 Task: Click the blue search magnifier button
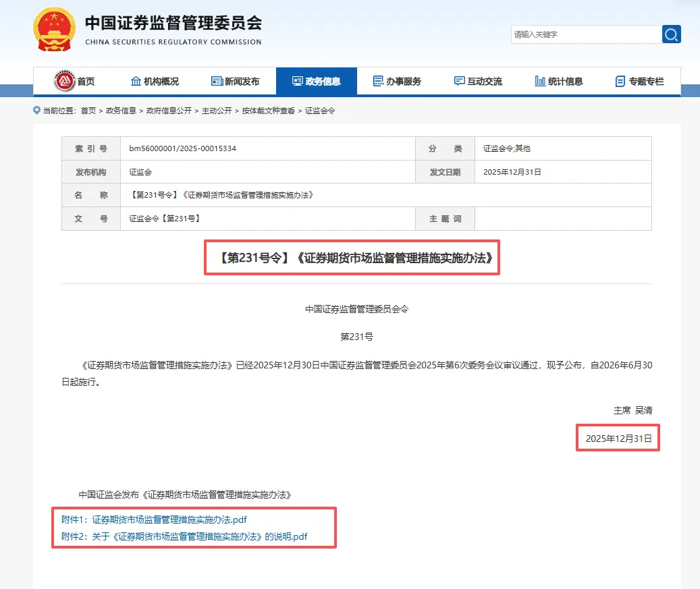coord(671,34)
